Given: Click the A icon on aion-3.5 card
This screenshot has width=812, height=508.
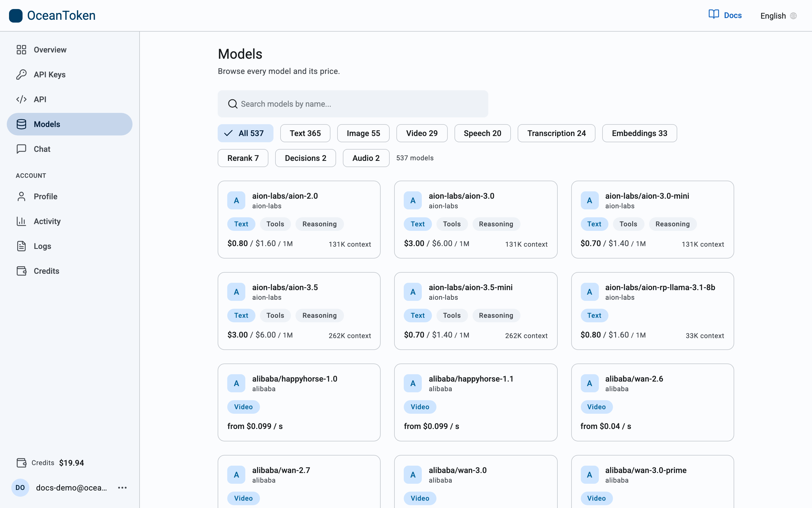Looking at the screenshot, I should click(x=236, y=292).
